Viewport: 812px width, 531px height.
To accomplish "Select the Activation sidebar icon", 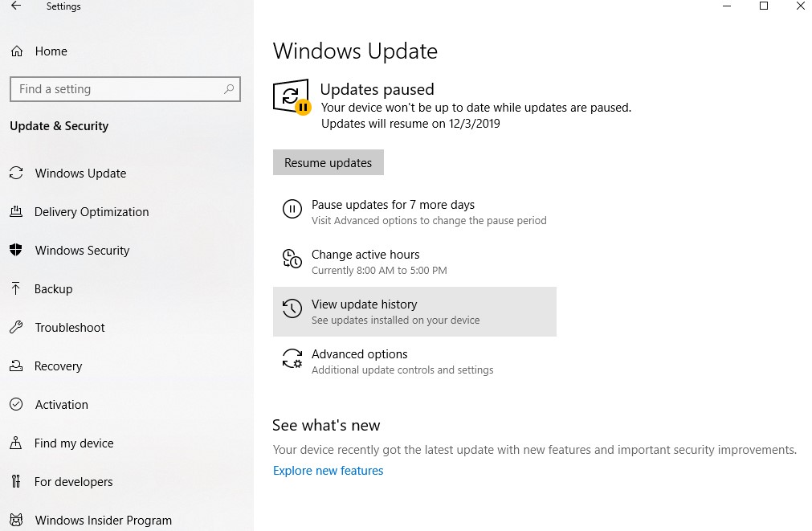I will [x=17, y=404].
